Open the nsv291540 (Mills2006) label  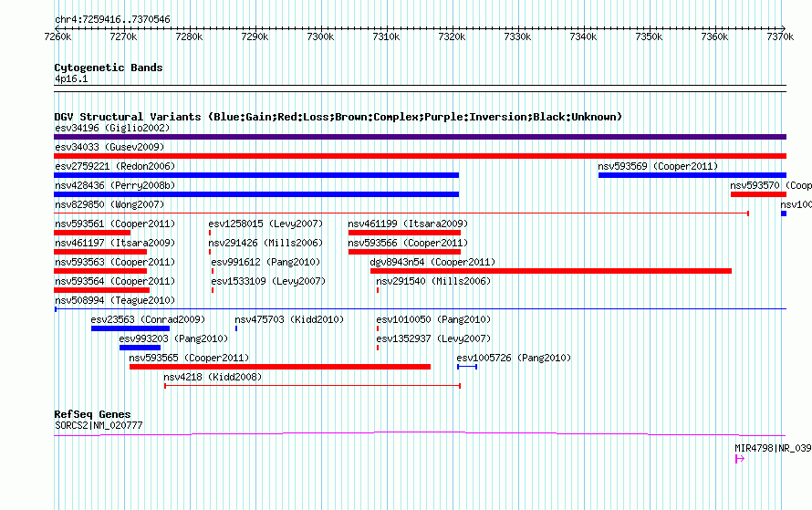[x=433, y=281]
